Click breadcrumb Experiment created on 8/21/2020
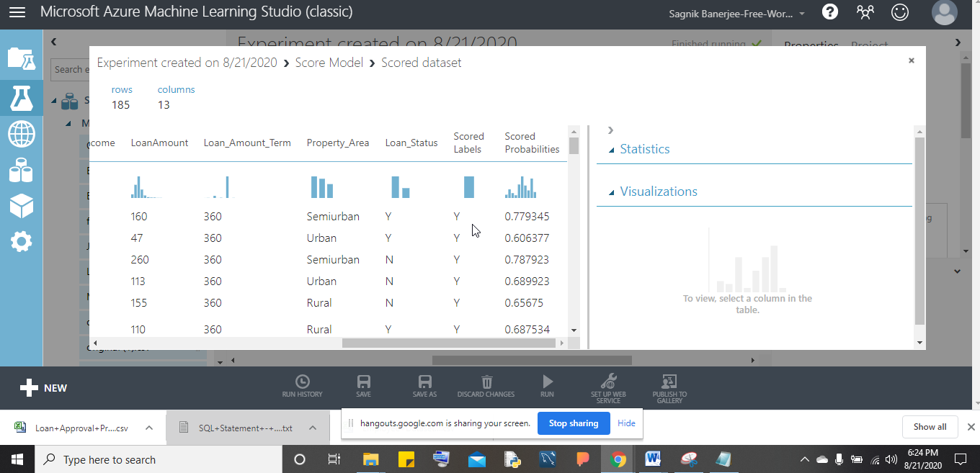The width and height of the screenshot is (980, 473). [x=187, y=63]
